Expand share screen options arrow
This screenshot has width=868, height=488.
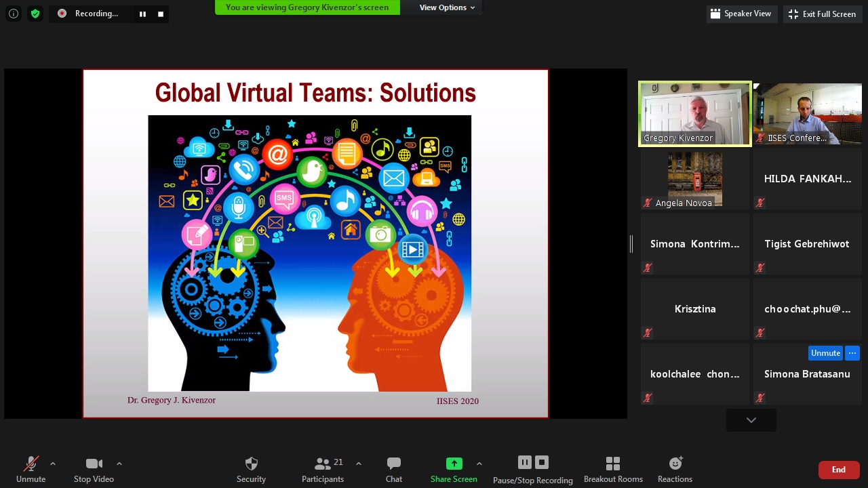[x=479, y=464]
